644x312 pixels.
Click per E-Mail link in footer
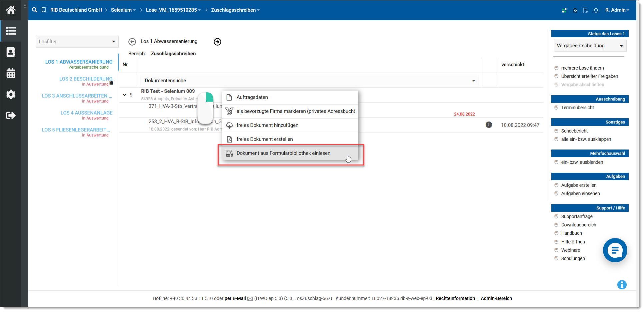(235, 298)
